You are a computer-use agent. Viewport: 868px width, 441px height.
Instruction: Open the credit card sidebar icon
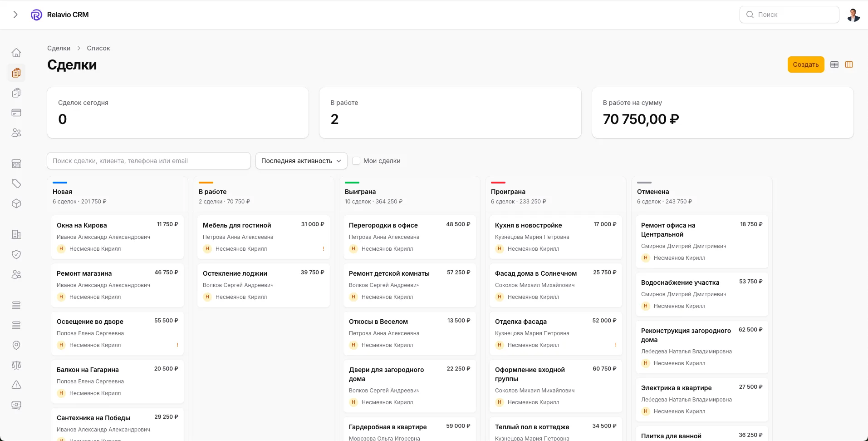point(16,113)
